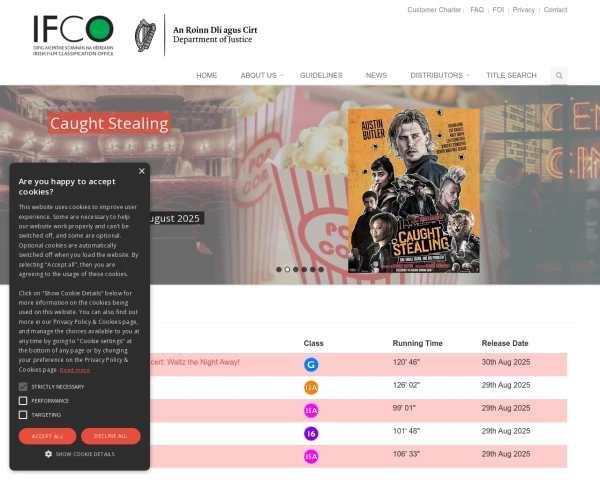Click the purple 16 classification badge
This screenshot has width=600, height=480.
point(311,433)
